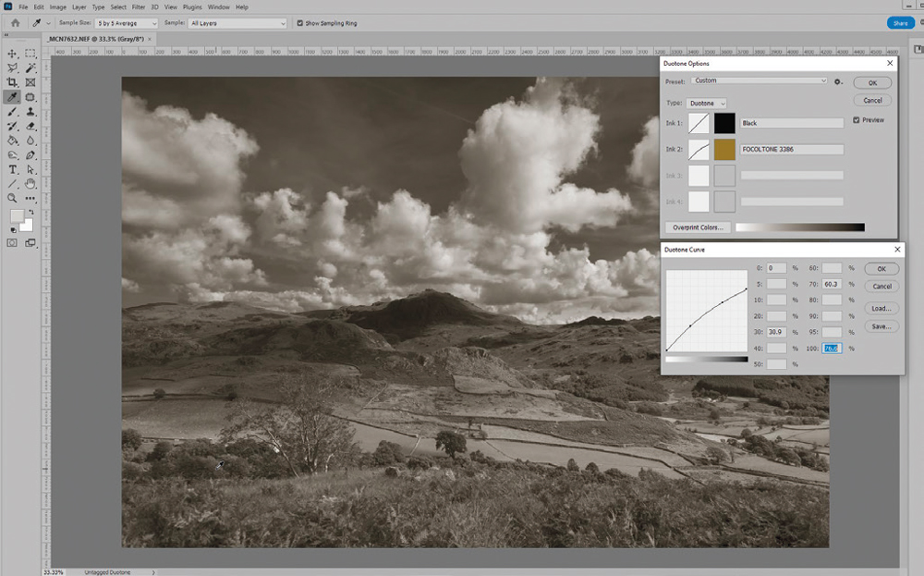Select the Move tool
The width and height of the screenshot is (924, 576).
pyautogui.click(x=12, y=54)
